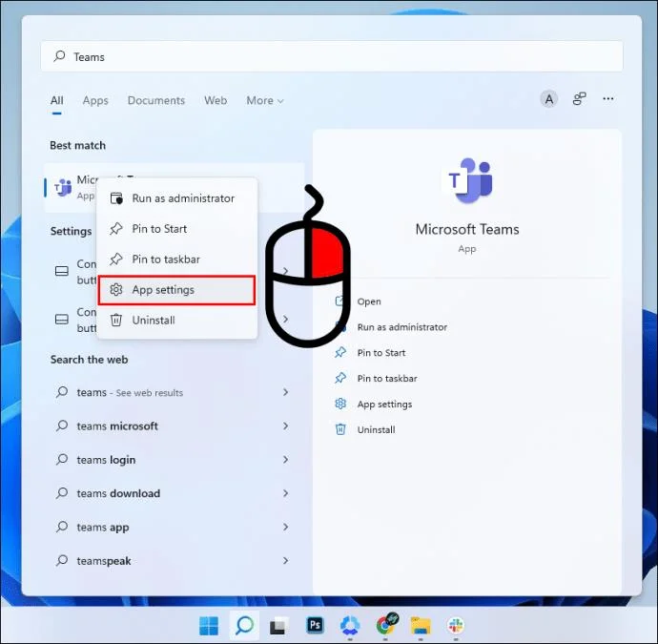Click the people icon next to the avatar
Viewport: 658px width, 644px height.
tap(579, 99)
